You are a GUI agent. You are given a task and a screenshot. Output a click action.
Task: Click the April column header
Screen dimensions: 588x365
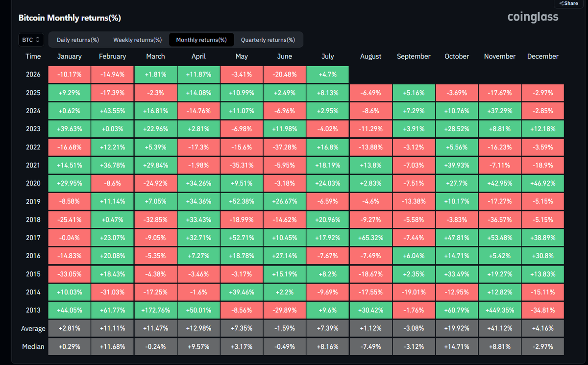(198, 56)
